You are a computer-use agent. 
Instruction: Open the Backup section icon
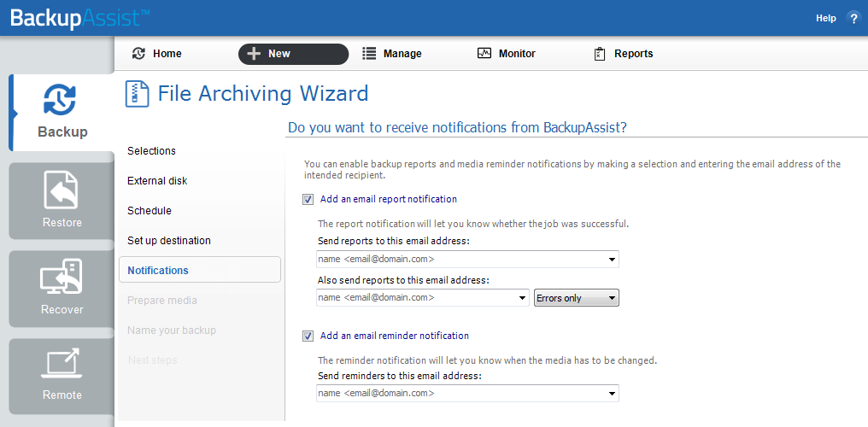pyautogui.click(x=60, y=100)
